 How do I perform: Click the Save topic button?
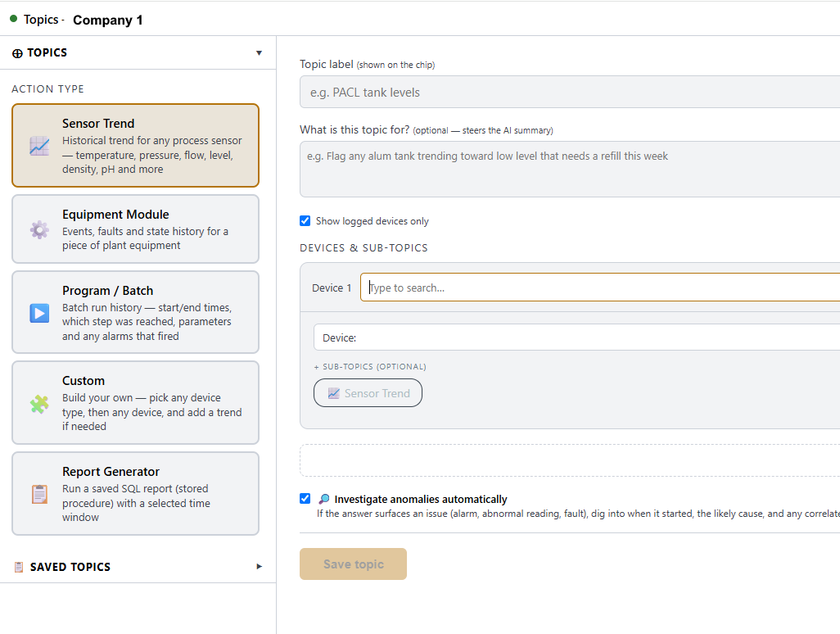pos(353,564)
